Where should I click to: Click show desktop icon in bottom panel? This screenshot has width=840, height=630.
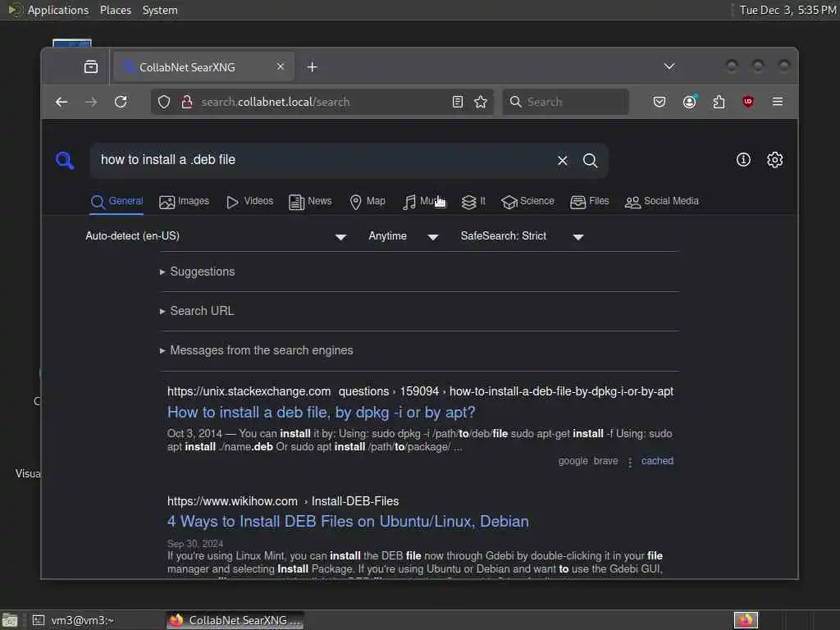(x=10, y=620)
